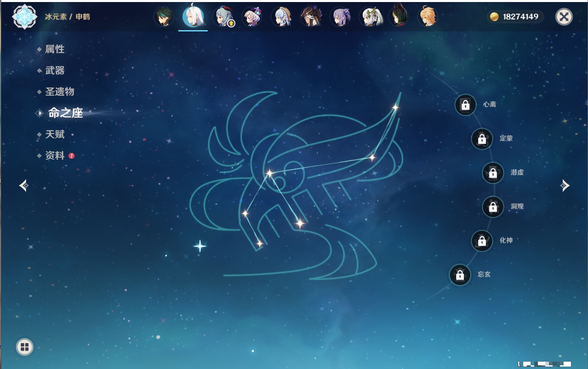Click the Cryo element snowflake emblem
This screenshot has width=588, height=369.
(24, 17)
